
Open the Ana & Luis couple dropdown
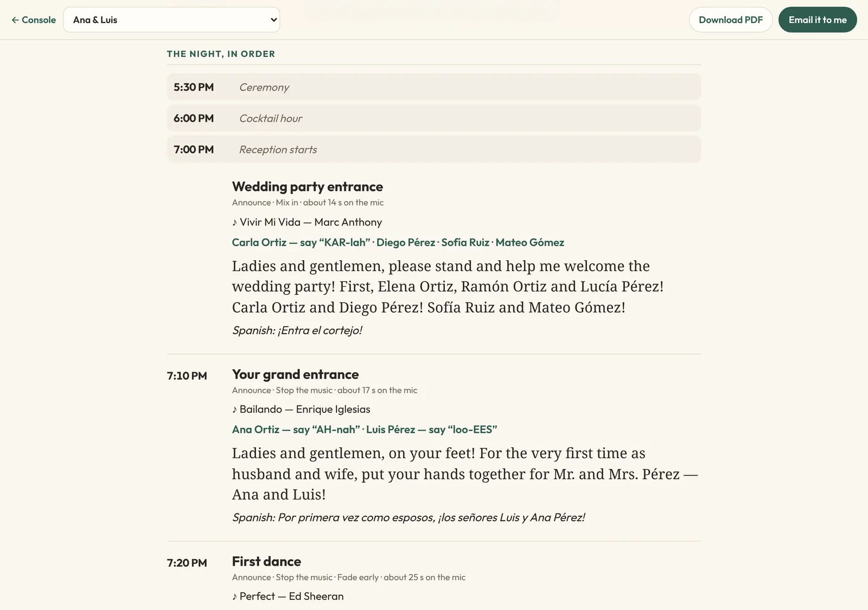click(171, 20)
